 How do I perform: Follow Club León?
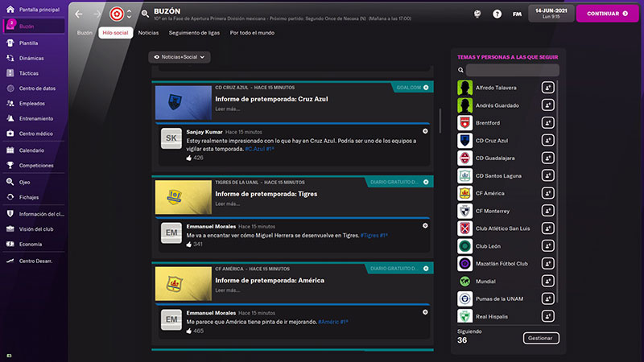547,246
